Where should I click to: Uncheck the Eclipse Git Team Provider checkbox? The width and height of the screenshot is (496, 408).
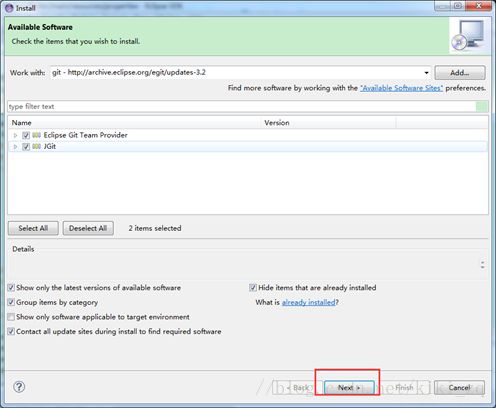tap(26, 135)
